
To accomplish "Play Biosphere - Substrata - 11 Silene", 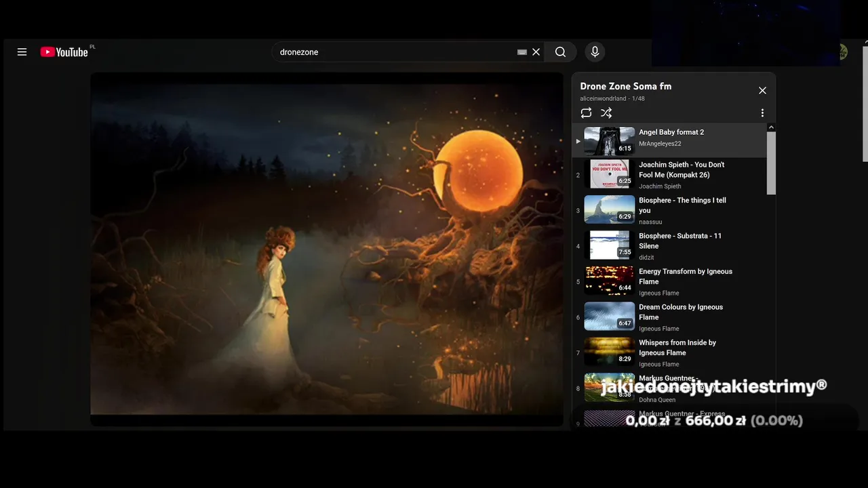I will [680, 241].
